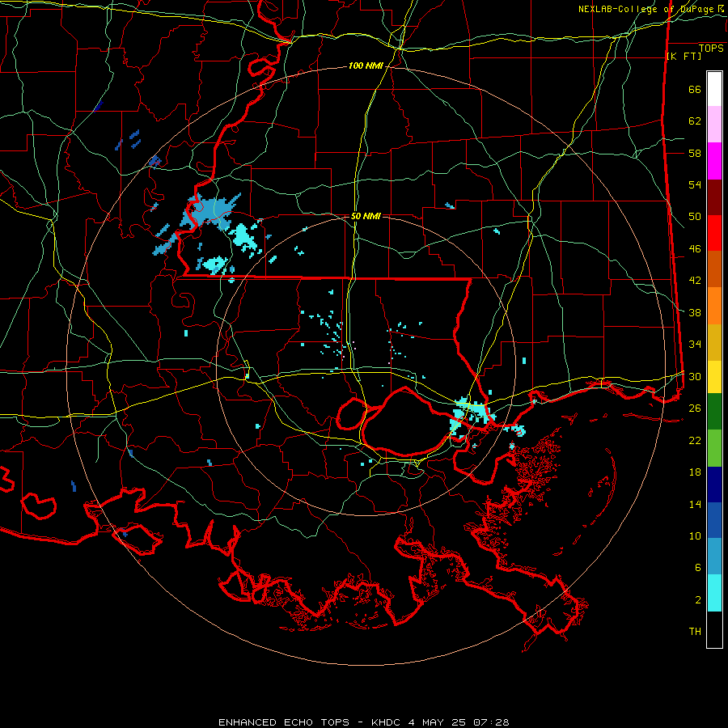Click the magenta legend swatch
728x728 pixels.
714,161
